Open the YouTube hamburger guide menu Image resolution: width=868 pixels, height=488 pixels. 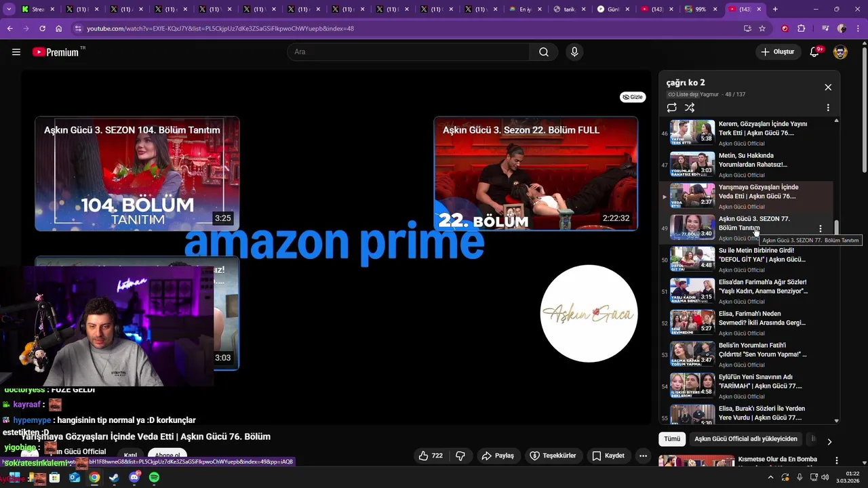tap(16, 52)
